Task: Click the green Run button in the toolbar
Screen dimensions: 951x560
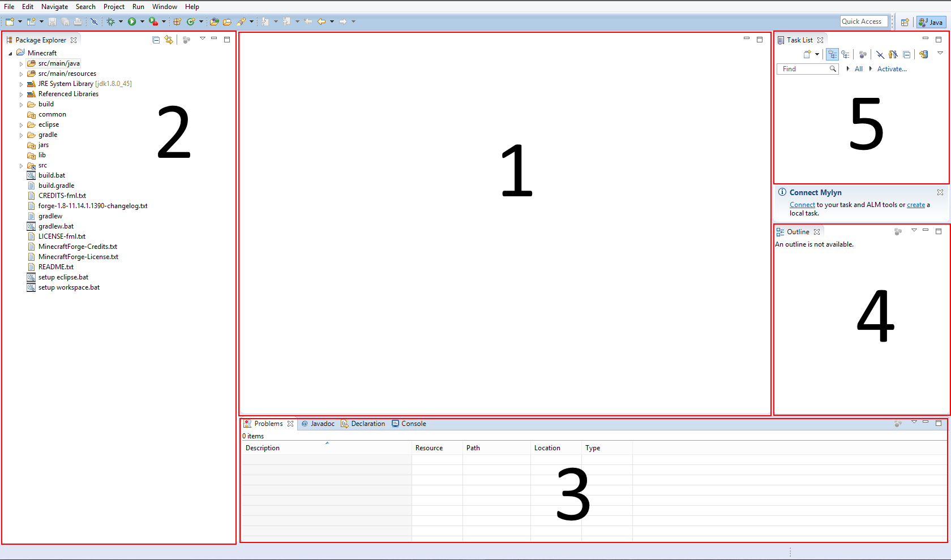Action: [x=132, y=21]
